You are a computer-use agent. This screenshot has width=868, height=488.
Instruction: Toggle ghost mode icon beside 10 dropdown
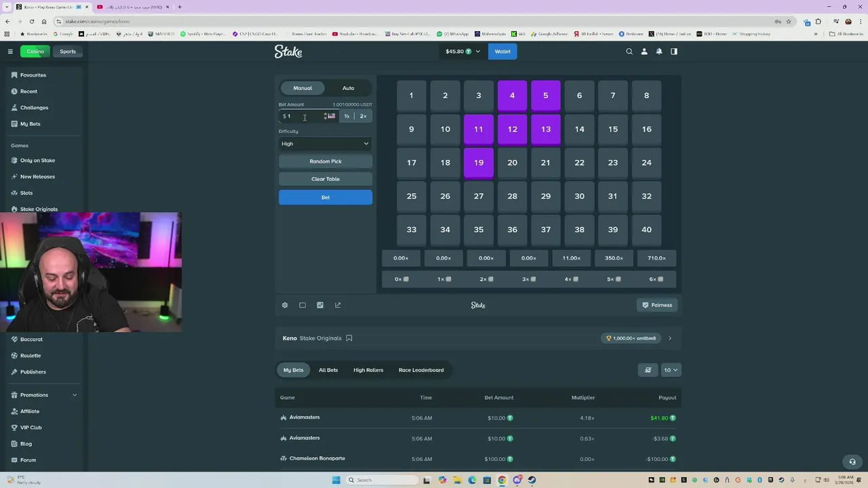click(x=648, y=370)
